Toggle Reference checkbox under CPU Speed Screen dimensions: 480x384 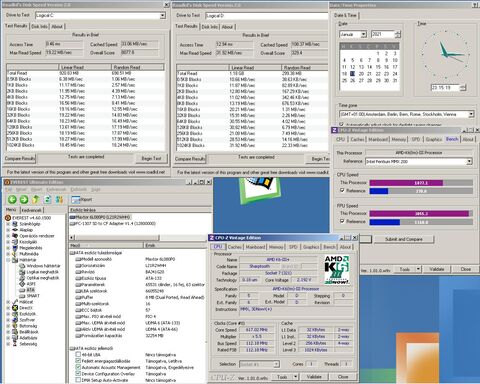(x=342, y=190)
